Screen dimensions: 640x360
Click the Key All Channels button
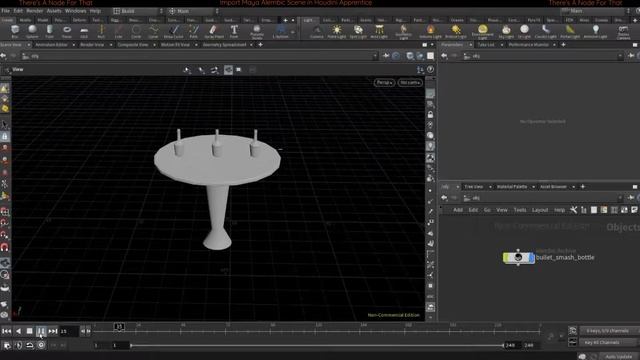pyautogui.click(x=607, y=342)
